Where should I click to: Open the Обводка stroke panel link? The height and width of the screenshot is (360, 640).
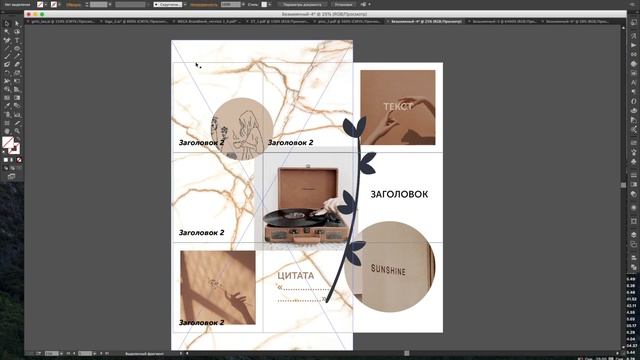74,4
